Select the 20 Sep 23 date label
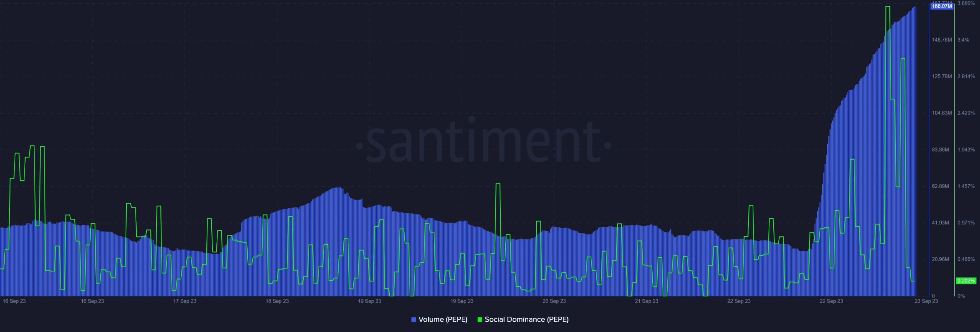Image resolution: width=980 pixels, height=332 pixels. point(554,301)
